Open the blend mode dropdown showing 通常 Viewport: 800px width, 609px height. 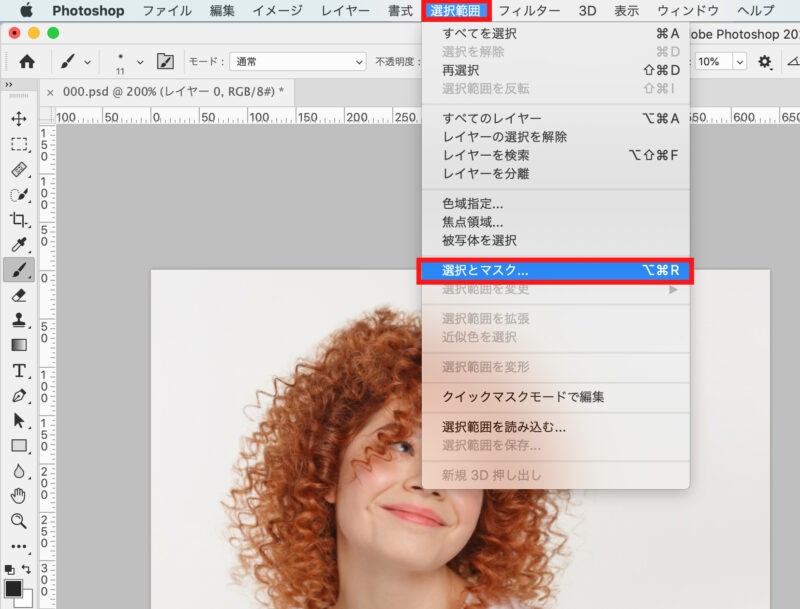pyautogui.click(x=298, y=62)
